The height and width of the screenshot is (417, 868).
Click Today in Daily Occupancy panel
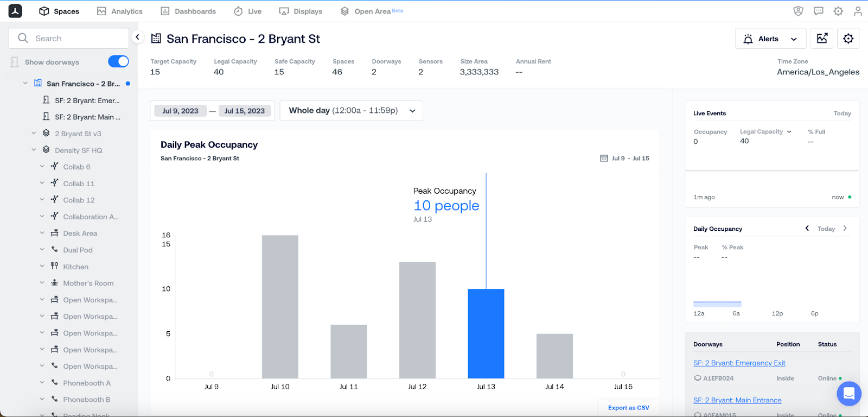pos(826,229)
